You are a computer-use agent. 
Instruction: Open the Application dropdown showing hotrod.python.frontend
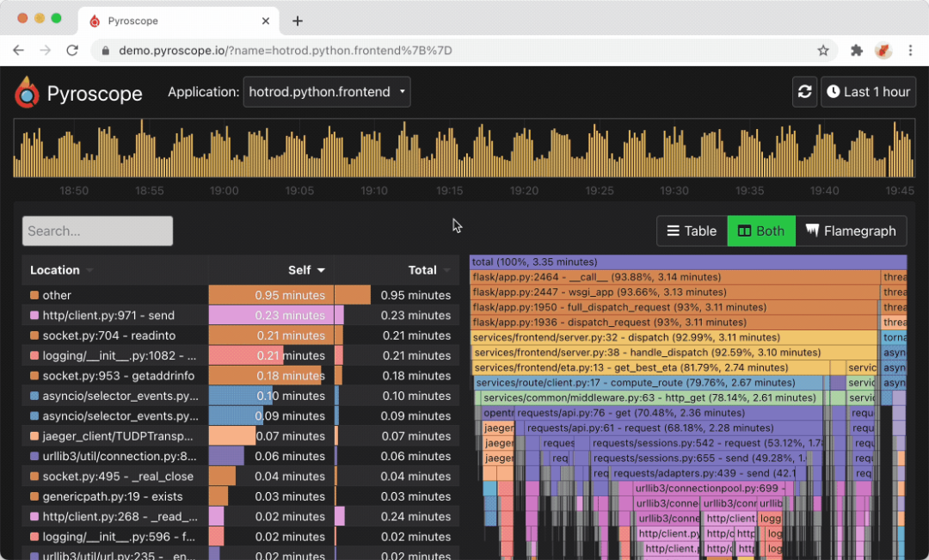coord(326,92)
